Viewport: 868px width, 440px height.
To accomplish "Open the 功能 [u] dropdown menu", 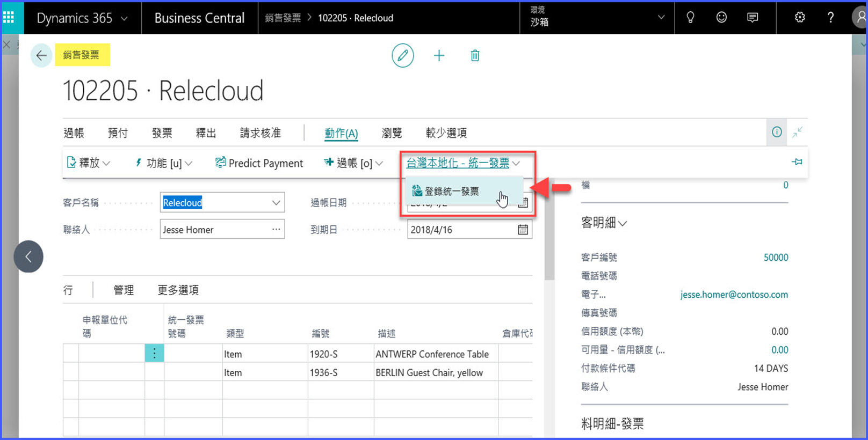I will point(163,163).
